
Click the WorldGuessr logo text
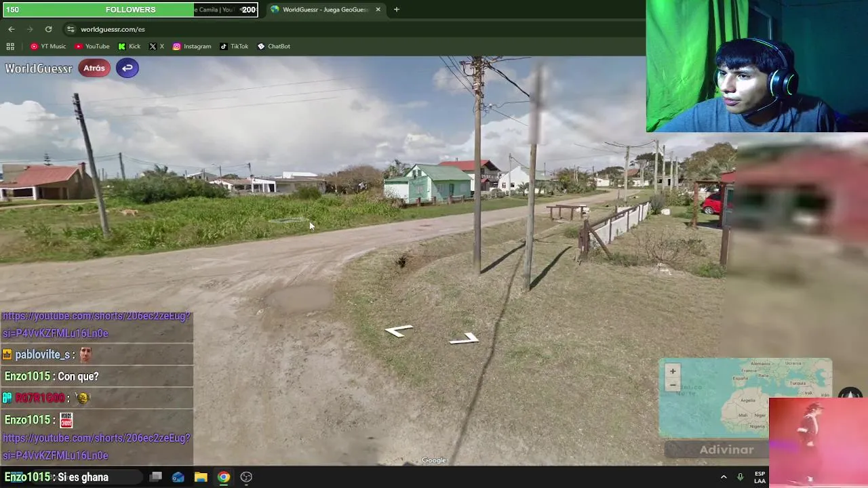[x=39, y=68]
